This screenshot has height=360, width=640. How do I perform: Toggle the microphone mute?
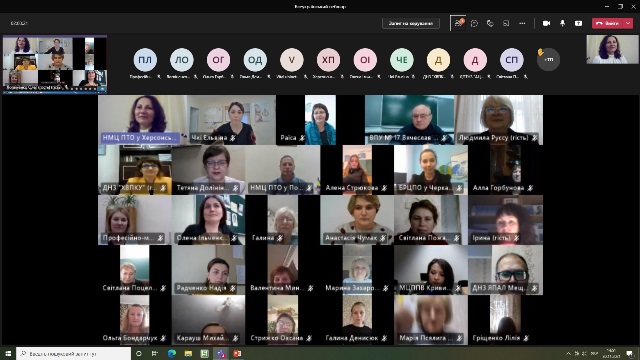pyautogui.click(x=562, y=23)
